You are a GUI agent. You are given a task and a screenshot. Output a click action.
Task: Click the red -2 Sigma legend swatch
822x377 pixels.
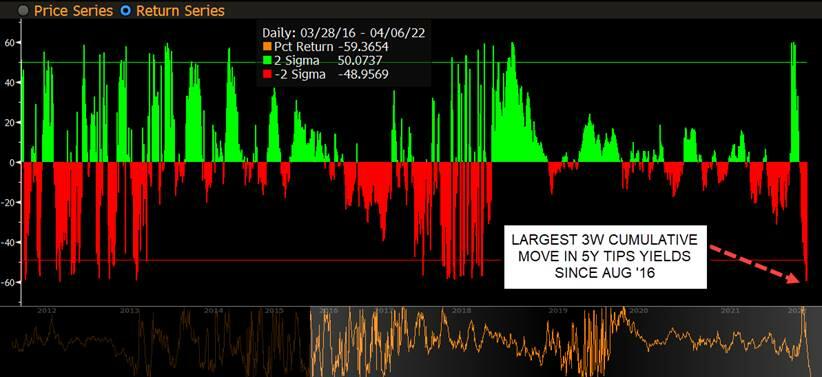[x=266, y=74]
